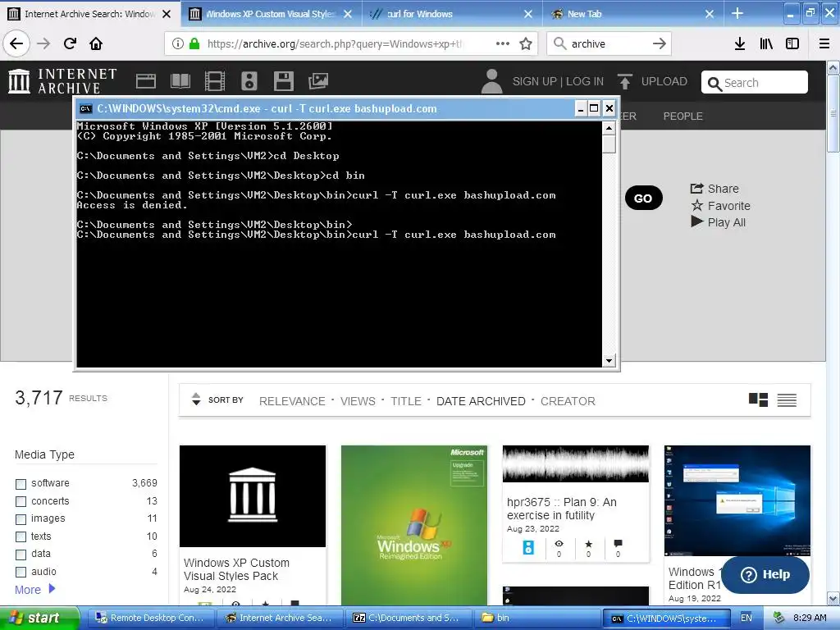Open Internet Archive web icon
The height and width of the screenshot is (630, 840).
tap(146, 81)
